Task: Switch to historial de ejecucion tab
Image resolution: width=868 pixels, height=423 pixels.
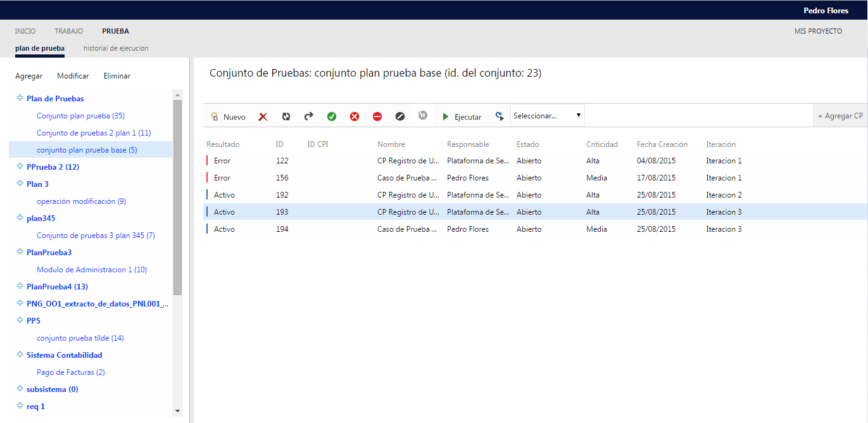Action: coord(116,48)
